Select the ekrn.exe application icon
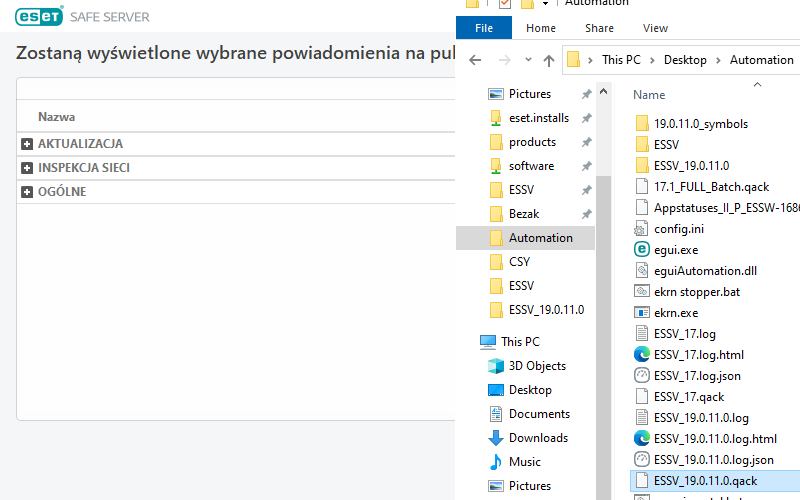This screenshot has height=500, width=800. tap(642, 313)
